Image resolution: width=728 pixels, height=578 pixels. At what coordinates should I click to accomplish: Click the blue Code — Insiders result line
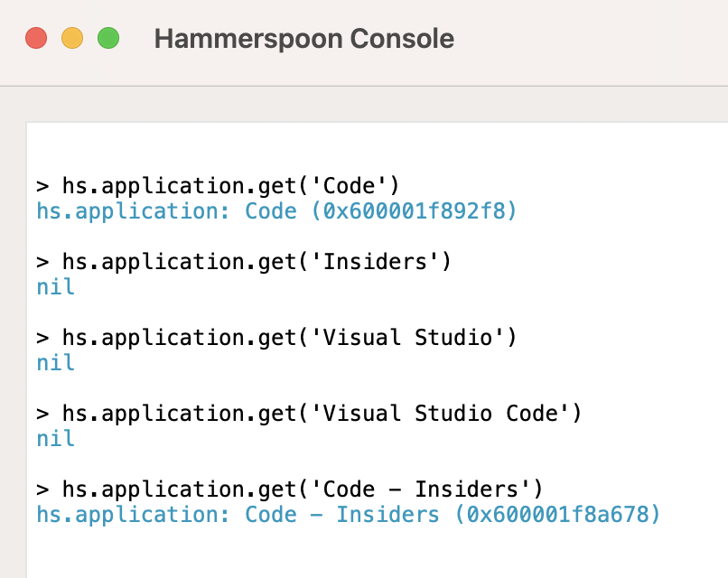(348, 514)
